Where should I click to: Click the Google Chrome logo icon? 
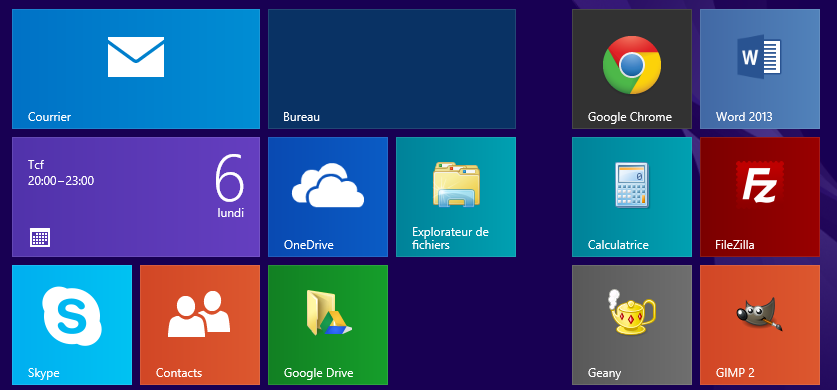[631, 65]
